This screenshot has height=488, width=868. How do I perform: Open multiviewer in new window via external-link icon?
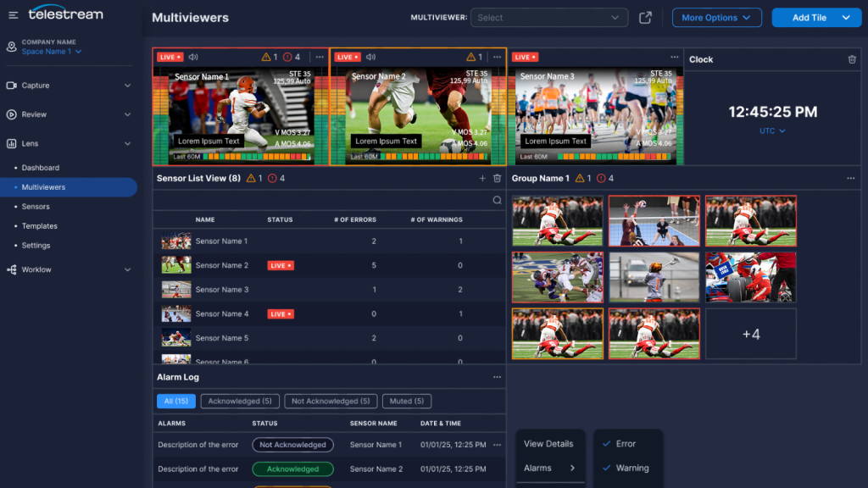pos(645,17)
